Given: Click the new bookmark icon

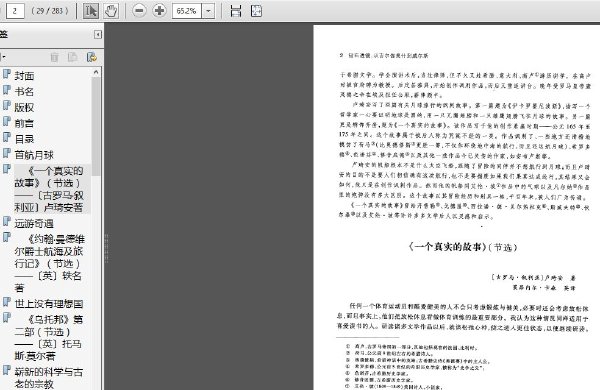Looking at the screenshot, I should [x=72, y=57].
